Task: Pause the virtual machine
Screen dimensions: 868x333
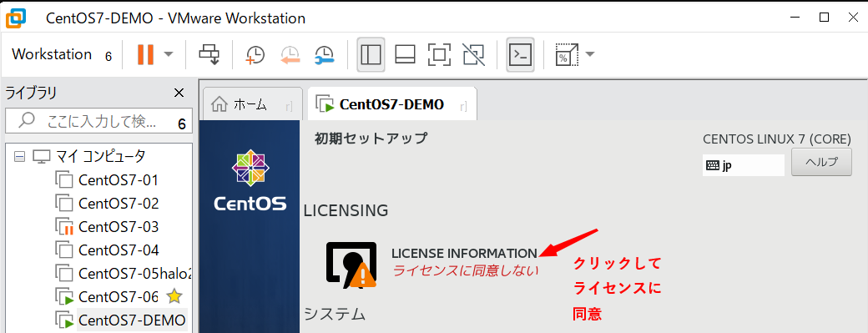Action: [145, 54]
